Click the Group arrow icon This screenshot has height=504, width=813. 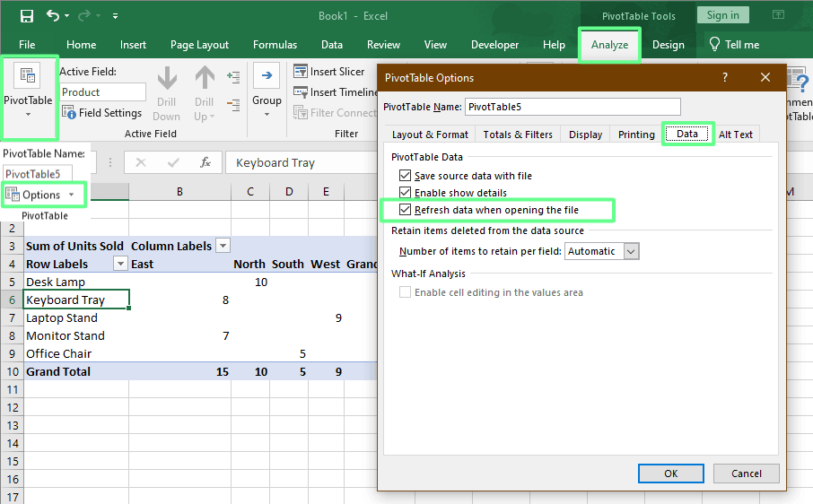(x=267, y=76)
